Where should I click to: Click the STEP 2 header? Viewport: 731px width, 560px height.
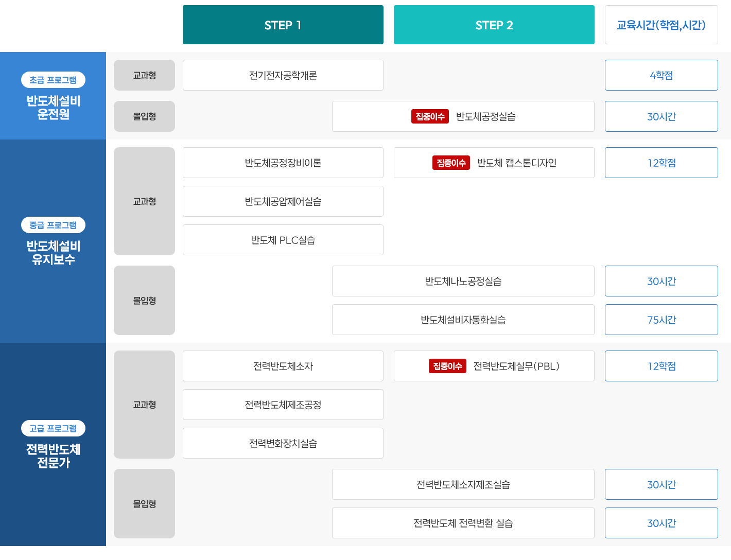point(494,25)
